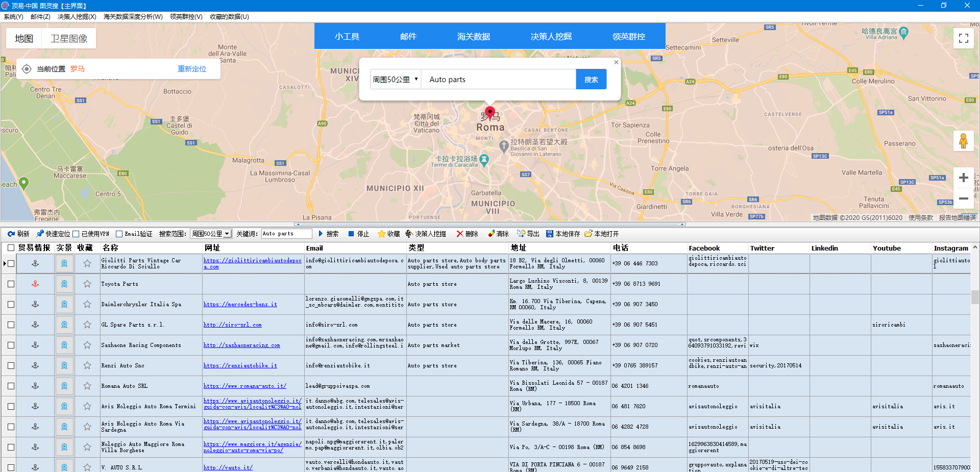Open 决策人挖掘 in the lower toolbar

coord(426,234)
